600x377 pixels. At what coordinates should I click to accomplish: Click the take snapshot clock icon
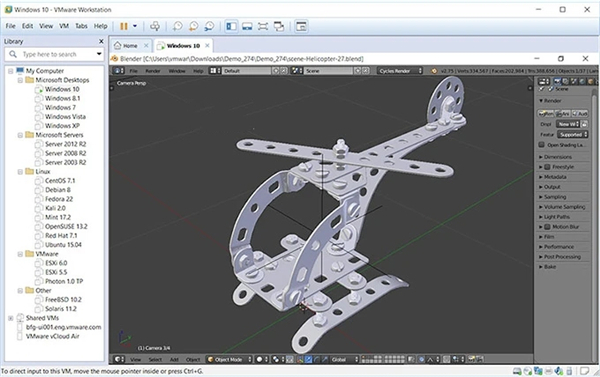(x=177, y=26)
